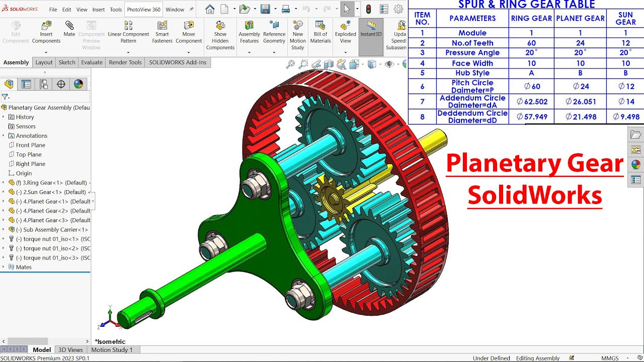Open the PhotoView 360 menu
644x362 pixels.
pyautogui.click(x=143, y=10)
